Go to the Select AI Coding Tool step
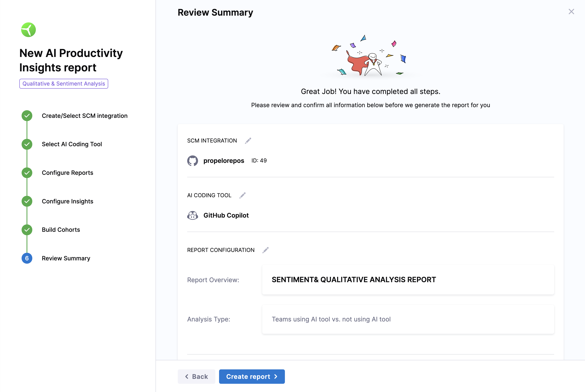585x392 pixels. (72, 144)
